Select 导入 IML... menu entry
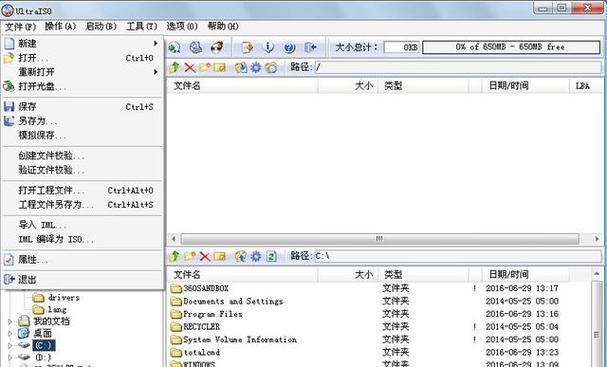 click(82, 225)
